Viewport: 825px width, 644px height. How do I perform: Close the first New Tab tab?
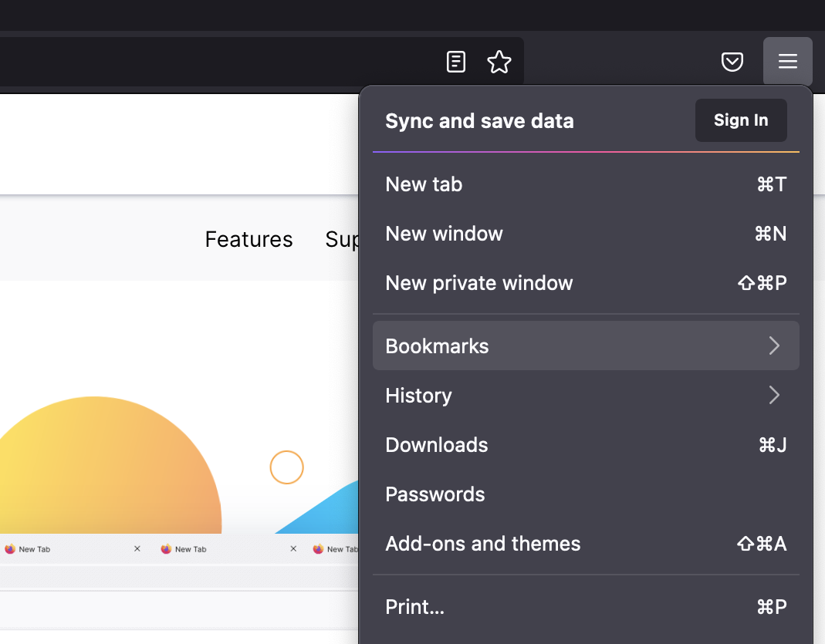tap(137, 548)
